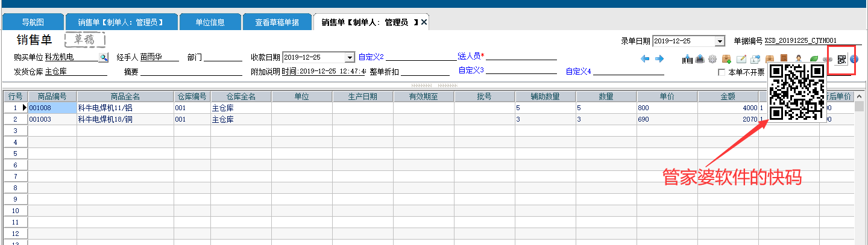Close the active 销售单 tab
The height and width of the screenshot is (245, 868).
click(x=424, y=22)
